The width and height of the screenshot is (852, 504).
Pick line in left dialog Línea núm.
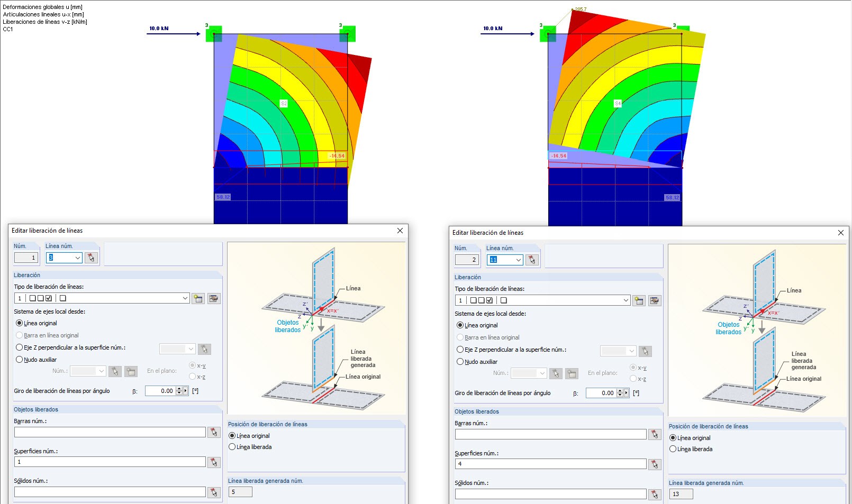pyautogui.click(x=91, y=258)
